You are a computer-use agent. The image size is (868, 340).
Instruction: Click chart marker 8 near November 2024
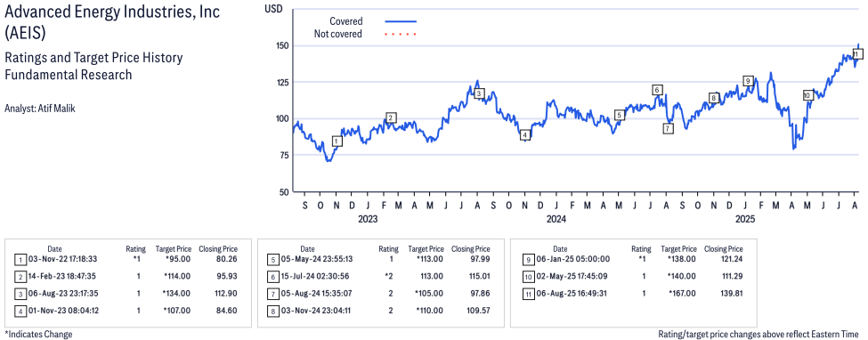(714, 98)
